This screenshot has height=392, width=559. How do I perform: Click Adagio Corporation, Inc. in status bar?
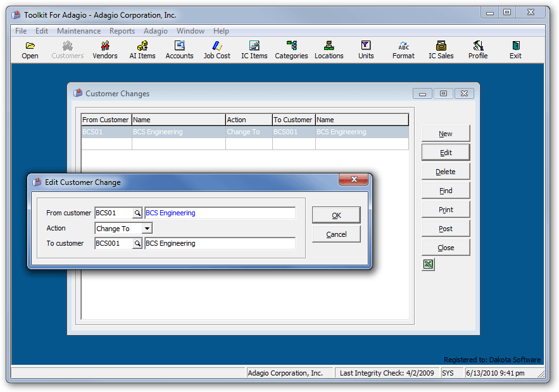[x=289, y=373]
